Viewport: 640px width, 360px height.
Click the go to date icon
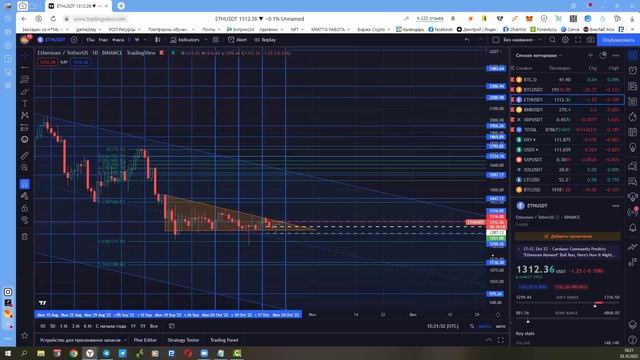[x=172, y=326]
